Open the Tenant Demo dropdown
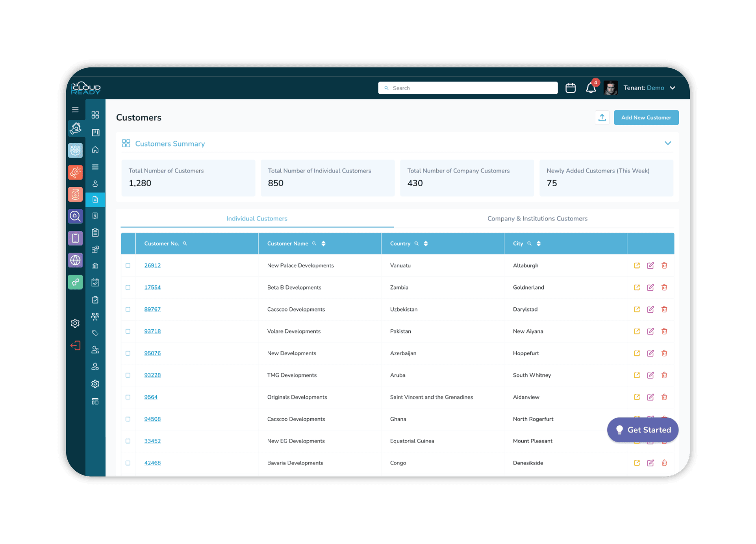Viewport: 756px width, 544px height. point(650,87)
